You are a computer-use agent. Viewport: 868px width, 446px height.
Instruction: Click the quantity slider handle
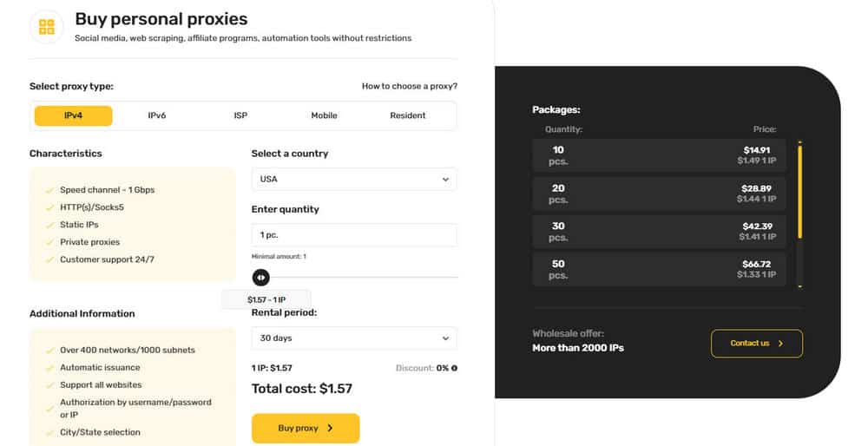pyautogui.click(x=260, y=277)
